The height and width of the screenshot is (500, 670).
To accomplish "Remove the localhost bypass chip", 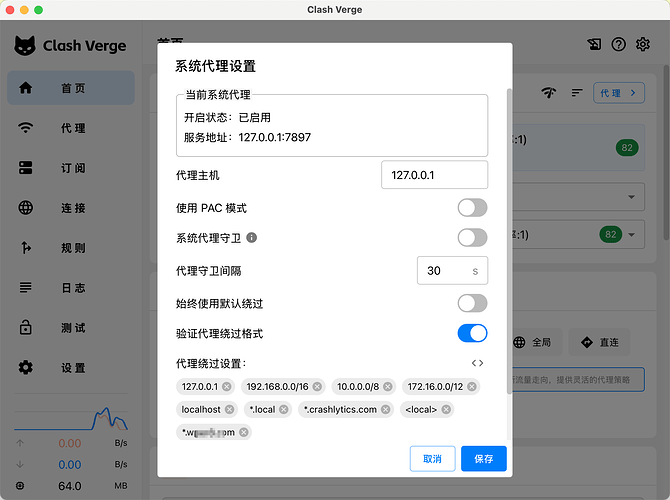I will tap(229, 409).
